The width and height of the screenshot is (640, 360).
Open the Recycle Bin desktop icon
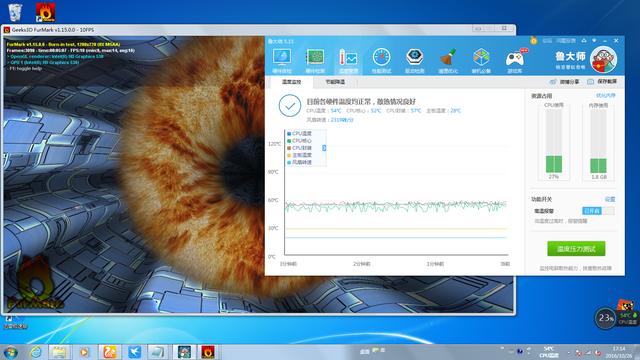[15, 12]
